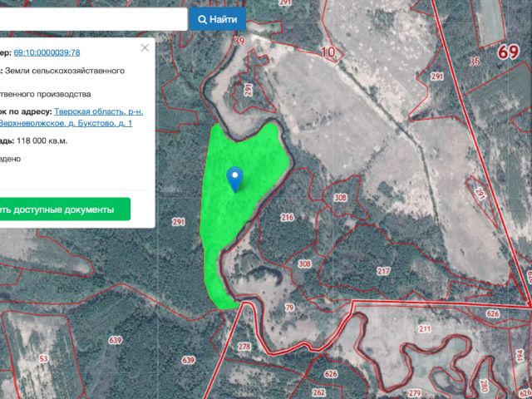Click parcel labeled 216 on the map

coord(288,218)
